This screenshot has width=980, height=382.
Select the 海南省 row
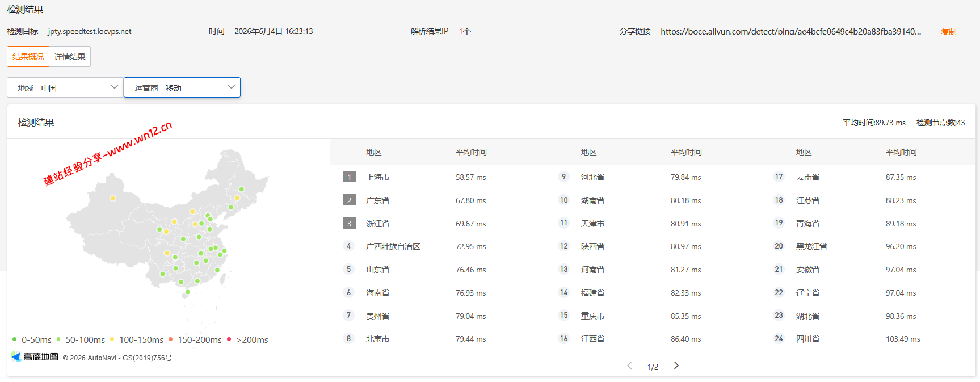pyautogui.click(x=438, y=293)
